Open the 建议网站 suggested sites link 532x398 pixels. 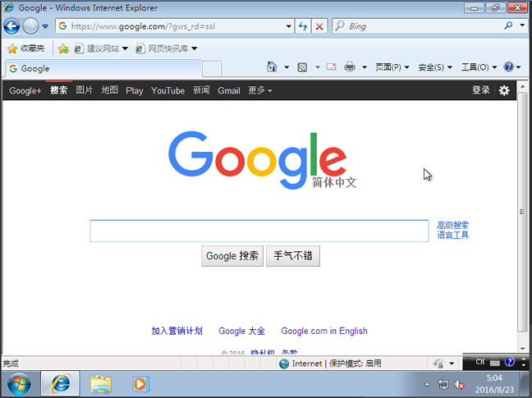tap(102, 48)
